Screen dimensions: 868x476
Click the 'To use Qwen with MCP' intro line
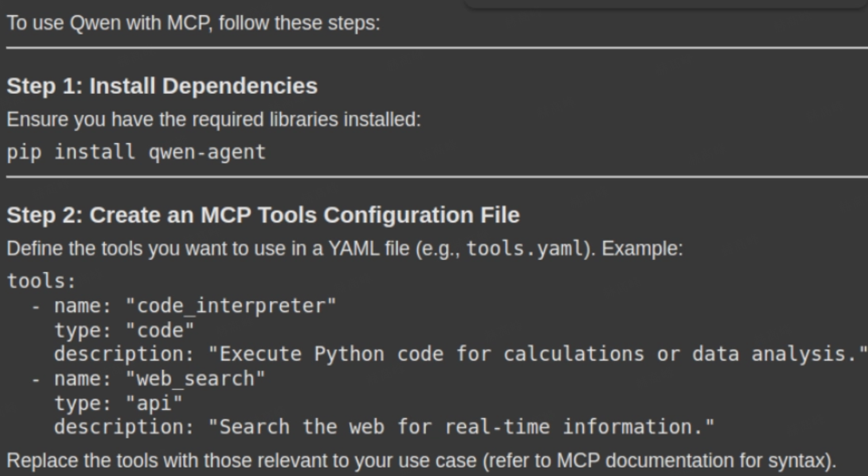click(x=193, y=24)
